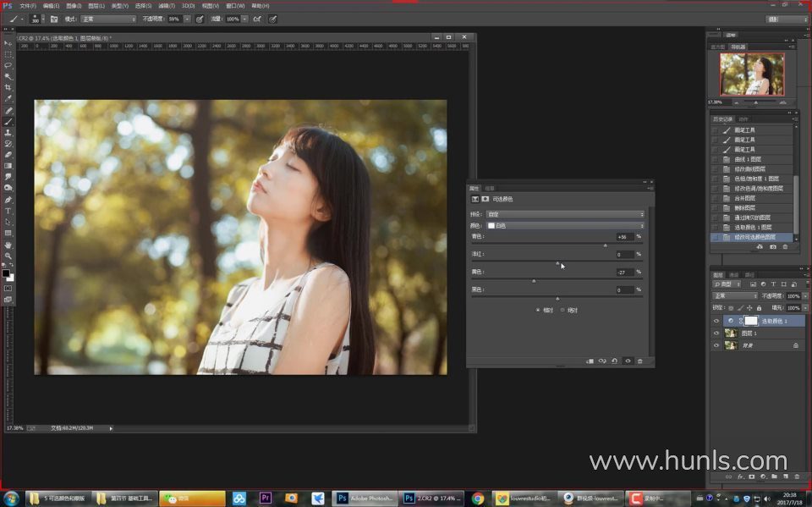Select the Clone Stamp tool
The width and height of the screenshot is (812, 507).
[x=8, y=133]
